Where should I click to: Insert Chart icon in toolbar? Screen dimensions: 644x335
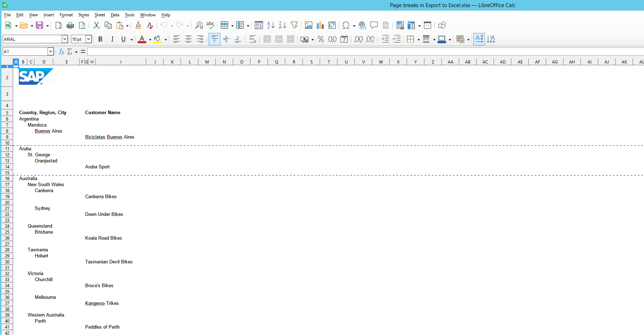tap(320, 25)
